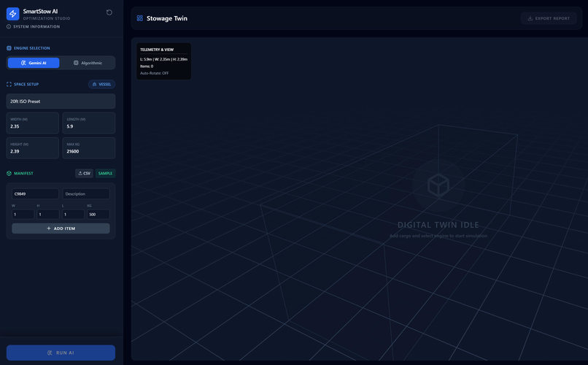This screenshot has width=588, height=365.
Task: Click the Stowage Twin grid icon
Action: tap(140, 18)
